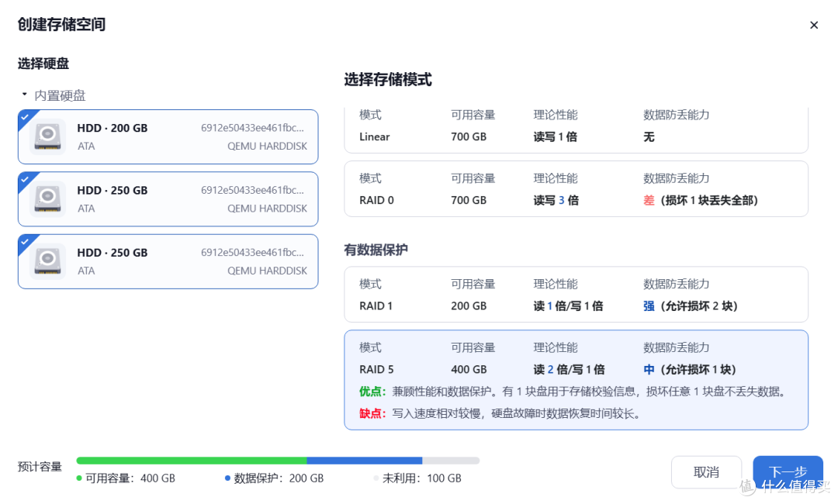Click the 可用容量 400 GB legend

pos(130,478)
